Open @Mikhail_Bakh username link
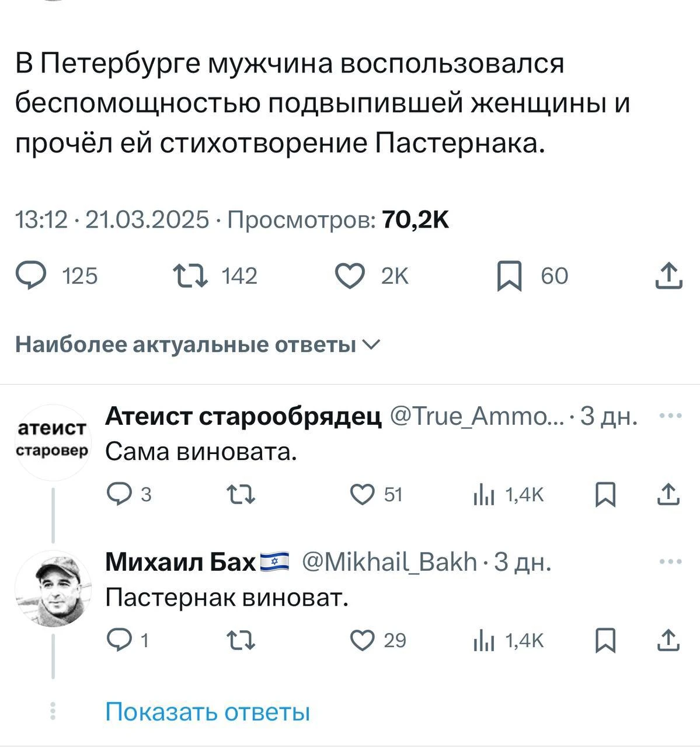The height and width of the screenshot is (747, 700). point(389,563)
